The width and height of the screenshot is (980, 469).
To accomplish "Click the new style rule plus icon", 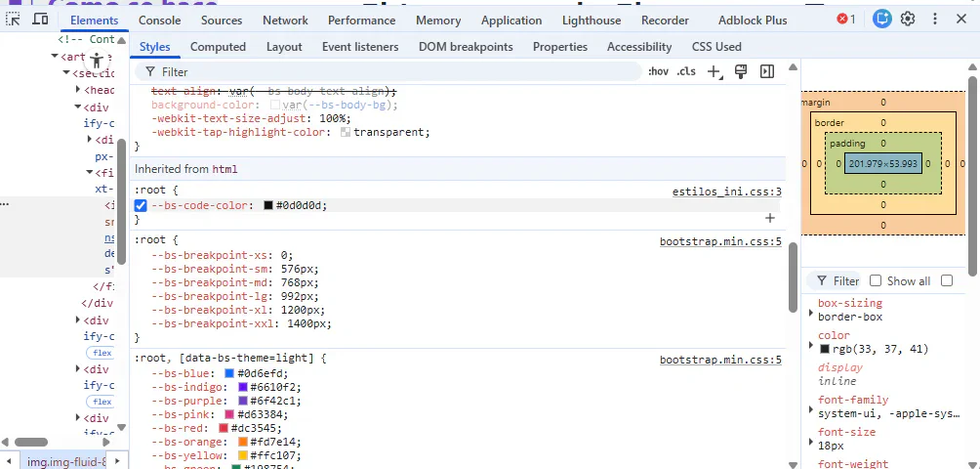I will click(x=714, y=71).
